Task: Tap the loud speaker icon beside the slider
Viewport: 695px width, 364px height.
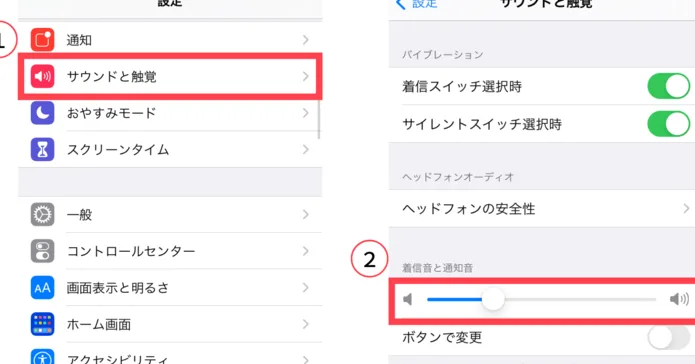Action: (x=679, y=299)
